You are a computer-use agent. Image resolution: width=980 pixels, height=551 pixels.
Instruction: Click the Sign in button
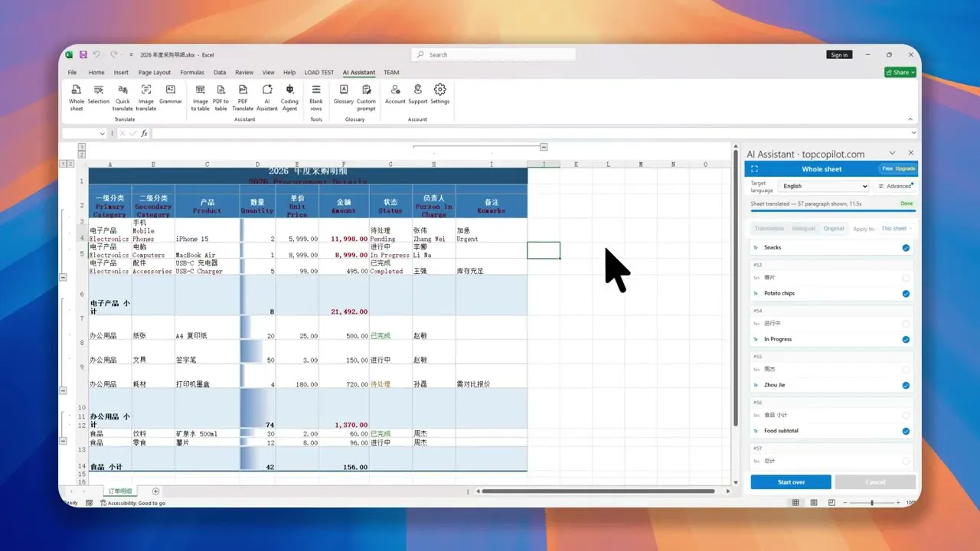(839, 55)
